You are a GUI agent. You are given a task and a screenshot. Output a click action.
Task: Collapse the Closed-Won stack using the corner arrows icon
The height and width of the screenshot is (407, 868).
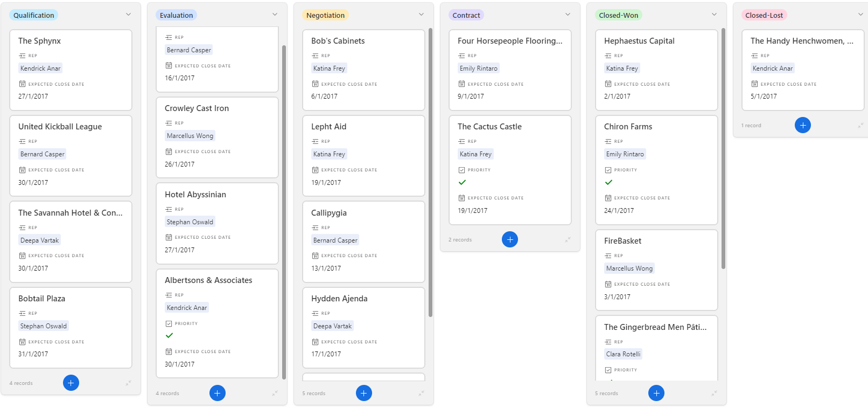coord(715,393)
